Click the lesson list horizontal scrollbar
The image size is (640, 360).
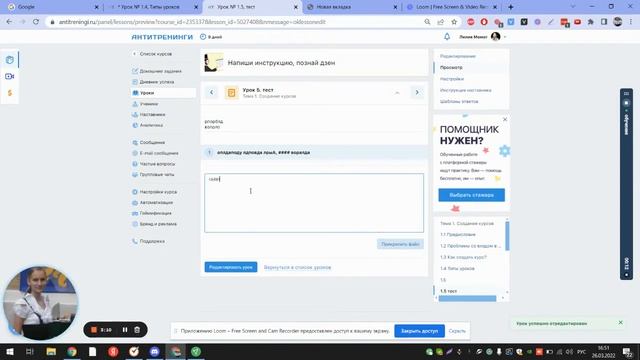(x=467, y=299)
